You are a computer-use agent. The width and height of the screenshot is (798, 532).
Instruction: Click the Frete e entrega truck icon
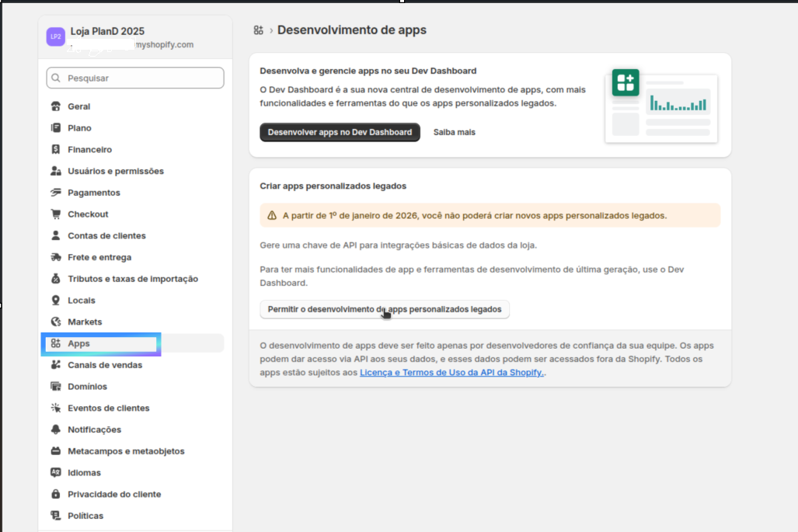tap(55, 257)
